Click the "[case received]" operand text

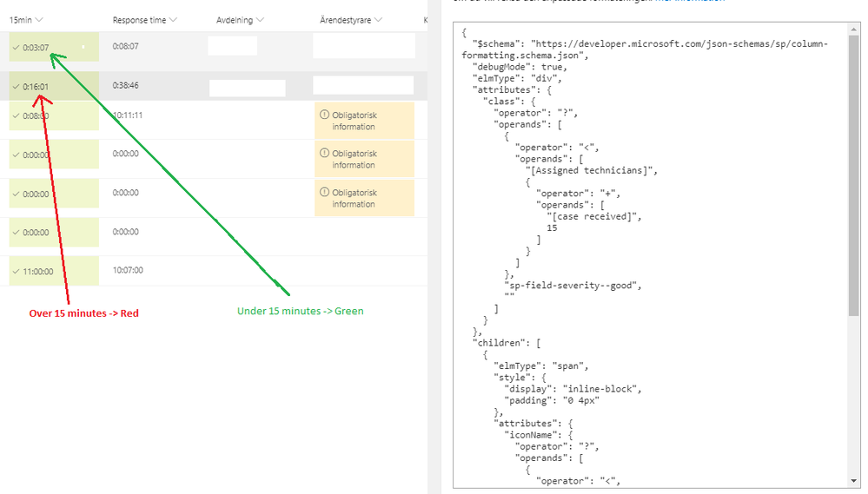click(x=591, y=216)
